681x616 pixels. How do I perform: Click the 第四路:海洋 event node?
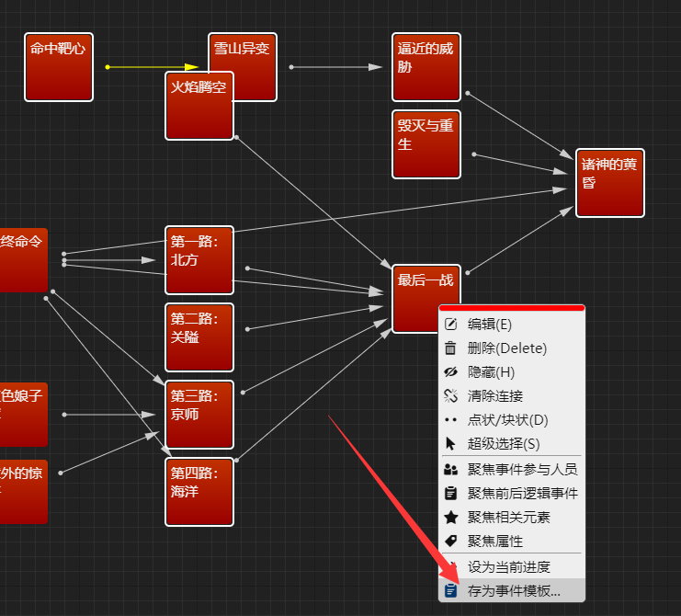tap(199, 492)
